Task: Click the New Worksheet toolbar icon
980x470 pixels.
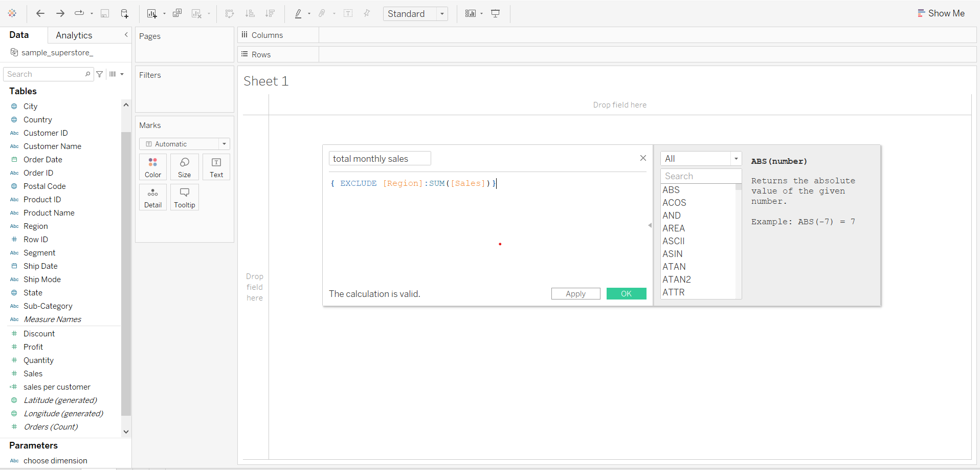Action: coord(152,14)
